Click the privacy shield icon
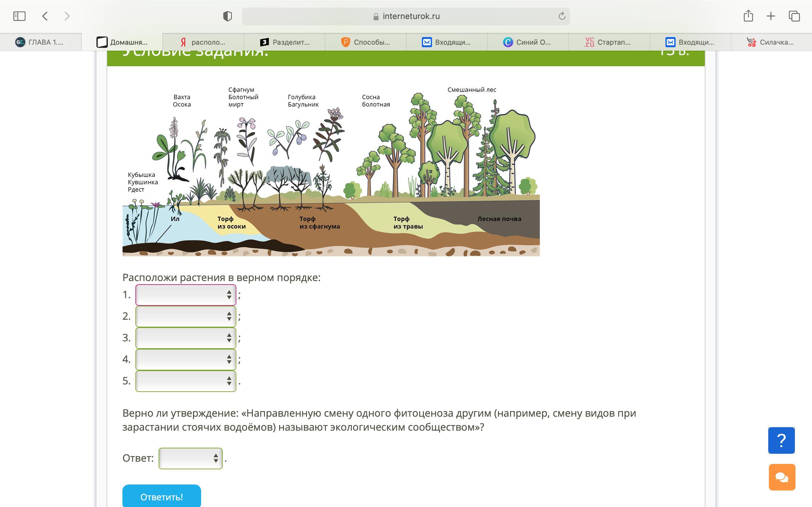This screenshot has width=812, height=507. pyautogui.click(x=227, y=16)
